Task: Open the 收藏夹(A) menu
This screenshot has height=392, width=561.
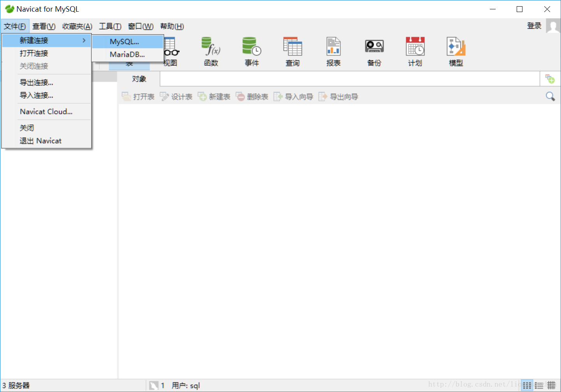Action: (77, 26)
